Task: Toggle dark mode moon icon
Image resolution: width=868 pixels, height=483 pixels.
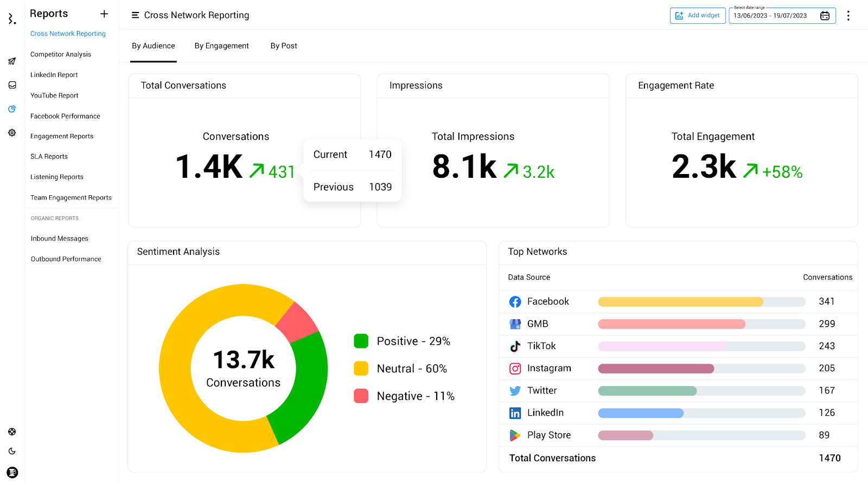Action: click(x=12, y=451)
